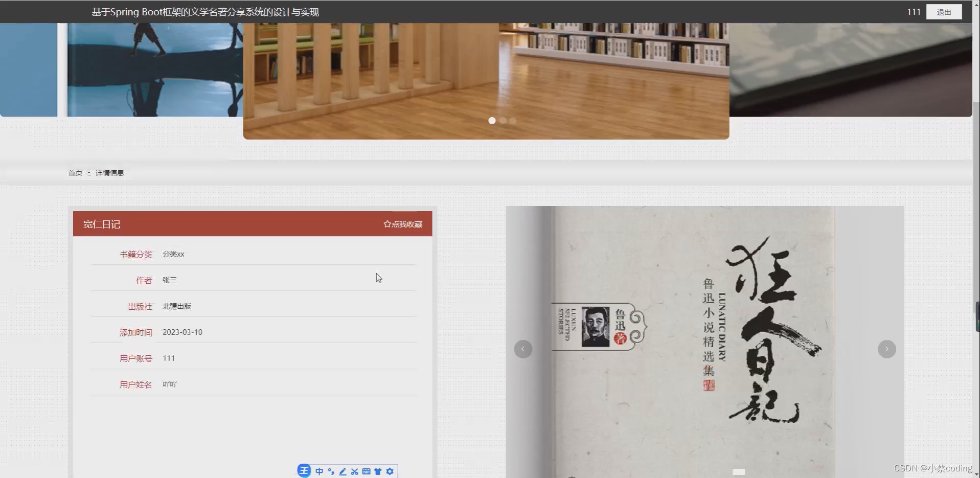Click the left silhouette banner image
This screenshot has width=980, height=478.
pos(122,70)
